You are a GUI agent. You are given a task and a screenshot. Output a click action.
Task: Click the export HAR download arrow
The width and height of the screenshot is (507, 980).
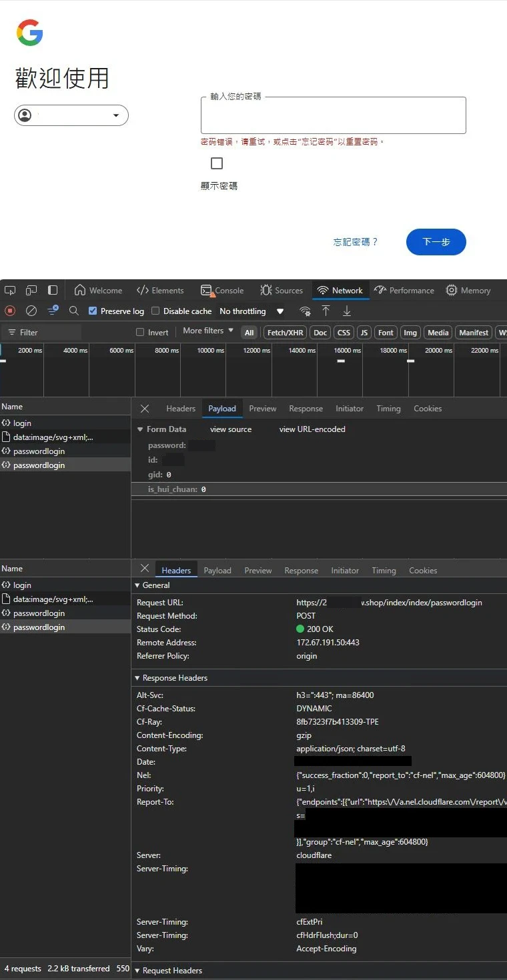click(x=347, y=311)
